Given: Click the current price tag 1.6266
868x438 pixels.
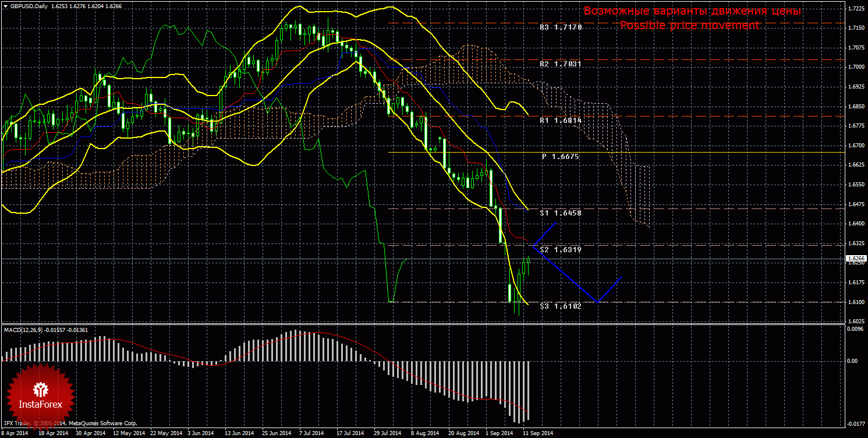Looking at the screenshot, I should point(855,258).
